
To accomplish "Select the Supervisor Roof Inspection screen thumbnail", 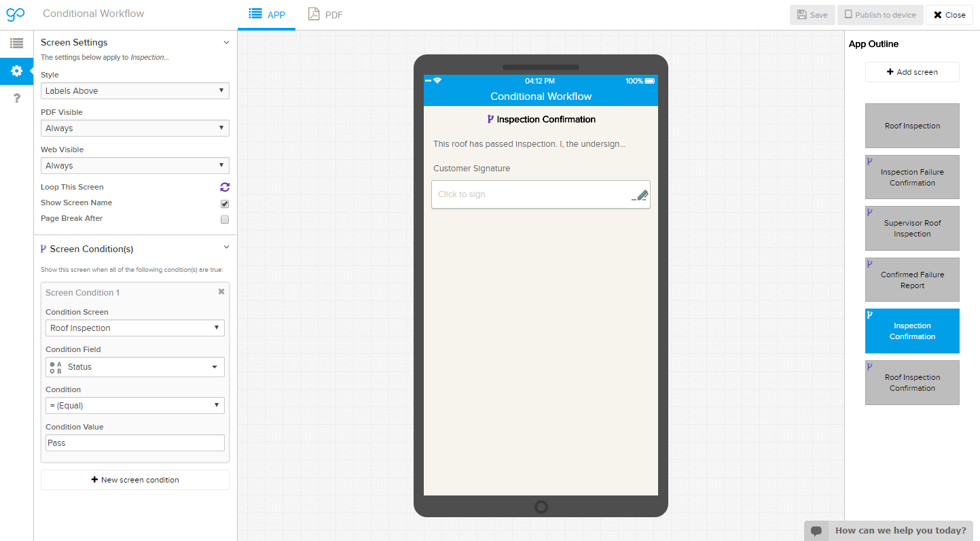I will (911, 228).
